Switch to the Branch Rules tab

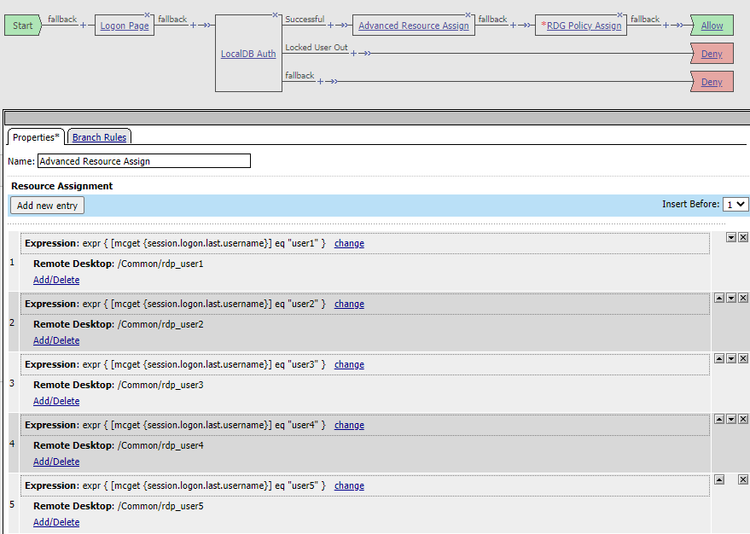(99, 137)
